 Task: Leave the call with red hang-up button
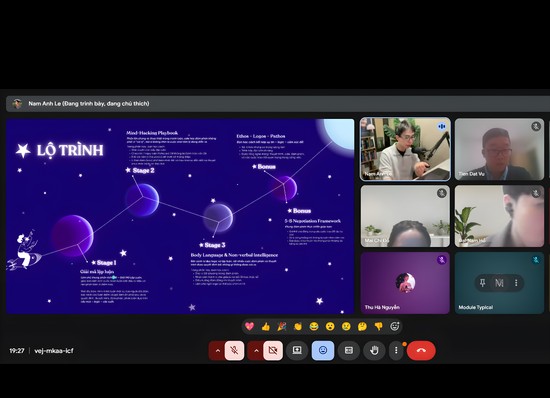pyautogui.click(x=421, y=350)
